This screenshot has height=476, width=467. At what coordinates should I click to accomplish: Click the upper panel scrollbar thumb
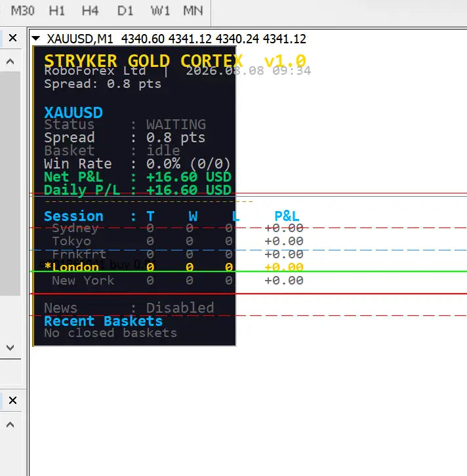point(10,184)
